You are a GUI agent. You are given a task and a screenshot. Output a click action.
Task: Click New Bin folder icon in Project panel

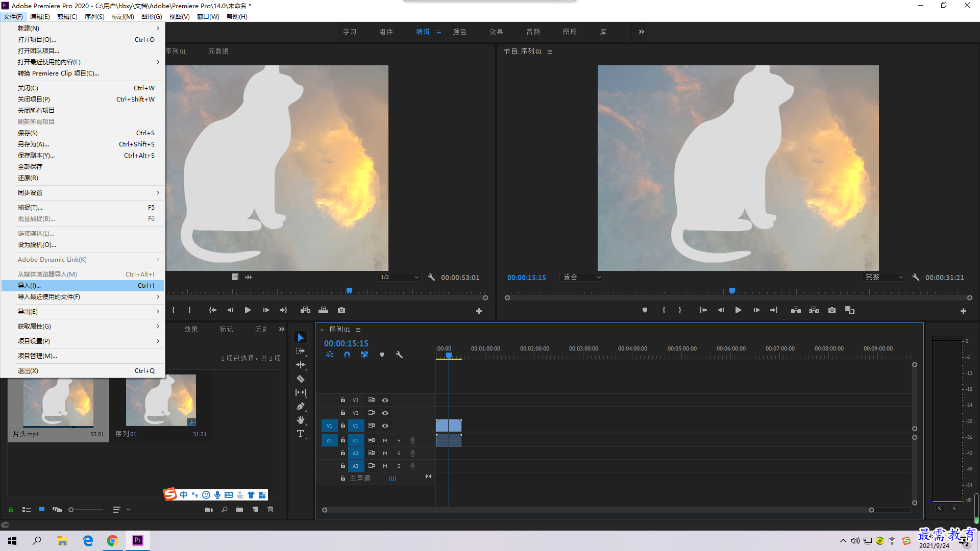click(239, 509)
